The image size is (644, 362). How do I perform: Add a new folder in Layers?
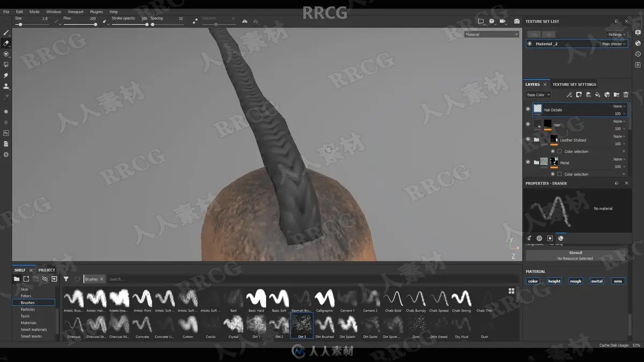(617, 95)
